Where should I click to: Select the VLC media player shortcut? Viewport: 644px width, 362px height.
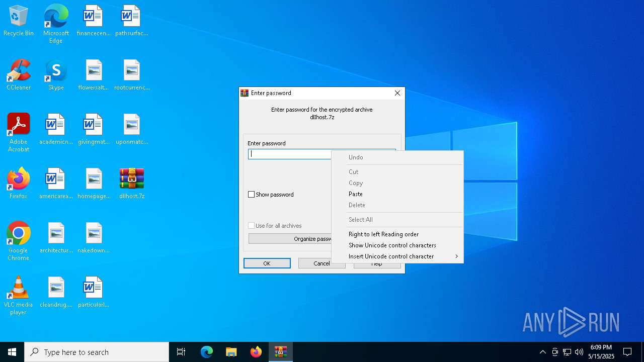tap(19, 296)
